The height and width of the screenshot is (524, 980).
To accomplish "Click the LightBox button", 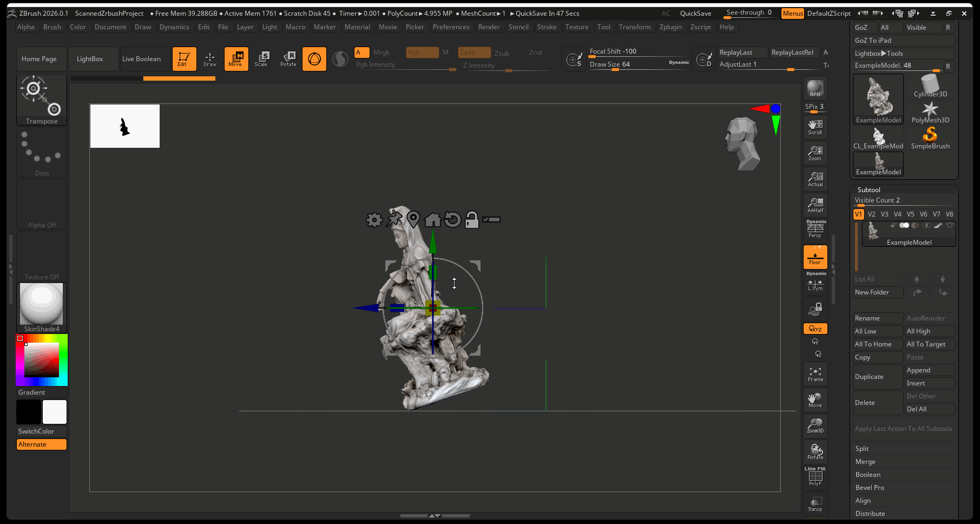I will [x=90, y=59].
